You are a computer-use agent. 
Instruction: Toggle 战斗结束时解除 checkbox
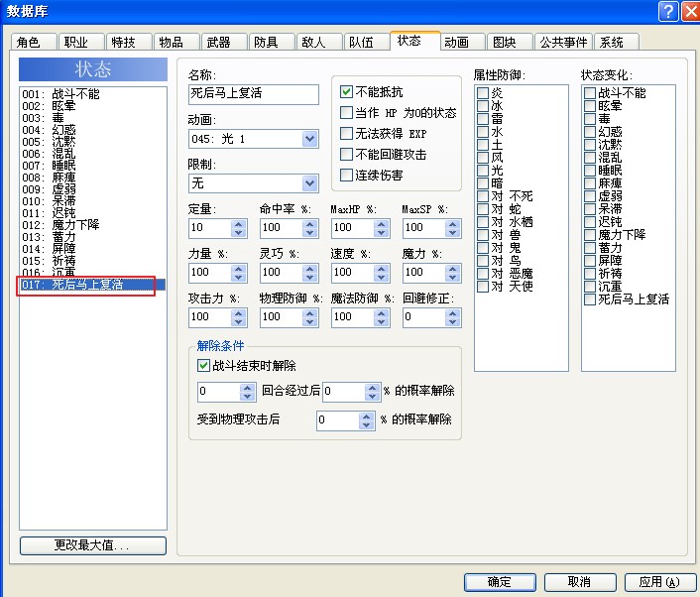[x=203, y=366]
